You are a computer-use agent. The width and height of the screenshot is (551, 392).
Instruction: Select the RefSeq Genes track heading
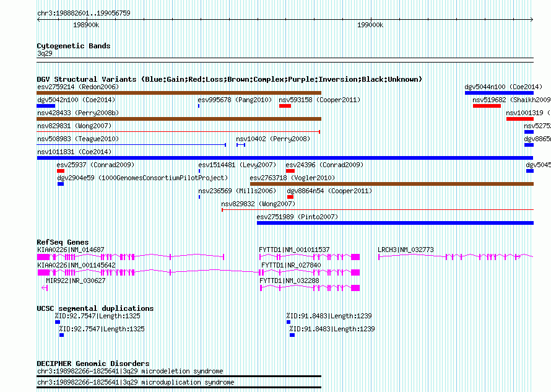(63, 242)
